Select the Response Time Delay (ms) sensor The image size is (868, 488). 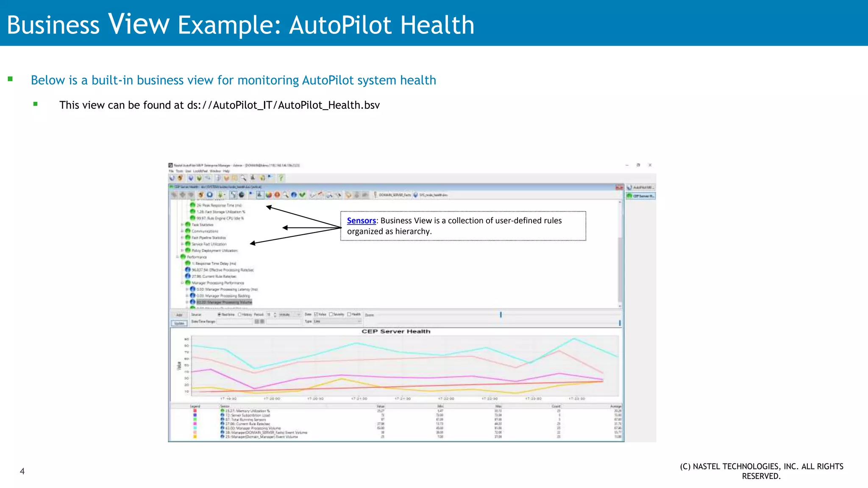click(x=214, y=263)
